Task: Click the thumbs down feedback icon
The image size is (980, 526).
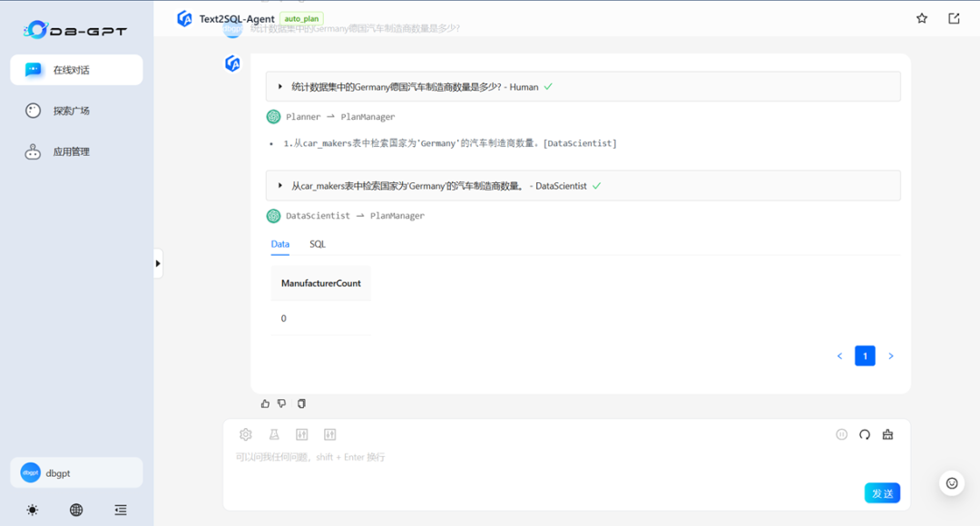Action: pos(282,404)
